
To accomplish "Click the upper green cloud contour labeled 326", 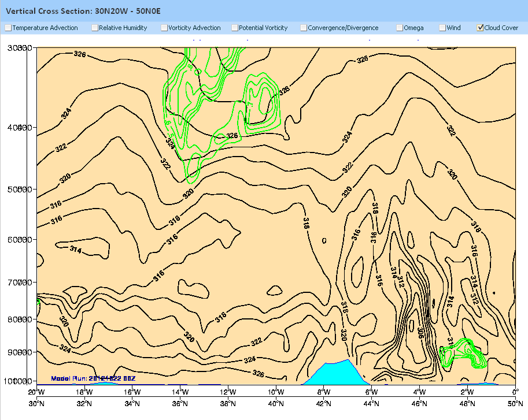I will pos(232,136).
